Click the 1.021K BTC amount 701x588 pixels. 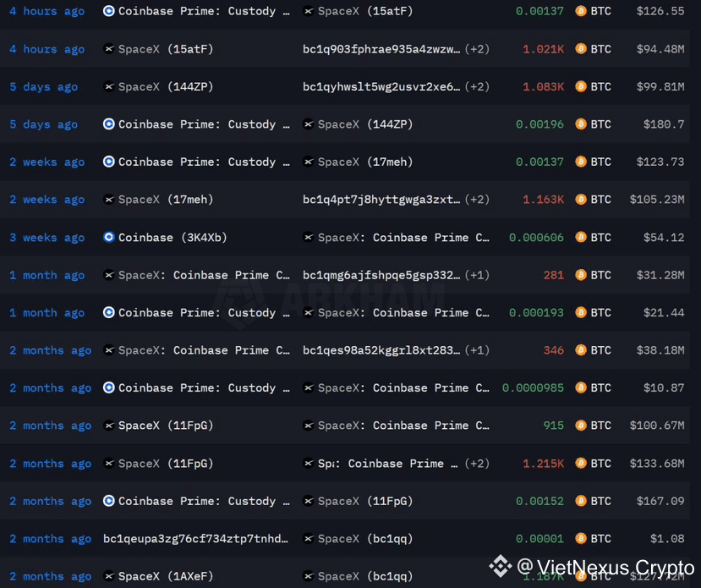tap(543, 49)
